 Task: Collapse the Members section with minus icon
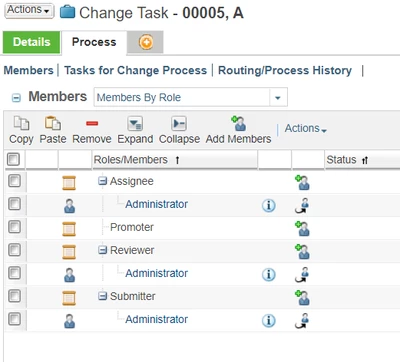click(x=16, y=98)
